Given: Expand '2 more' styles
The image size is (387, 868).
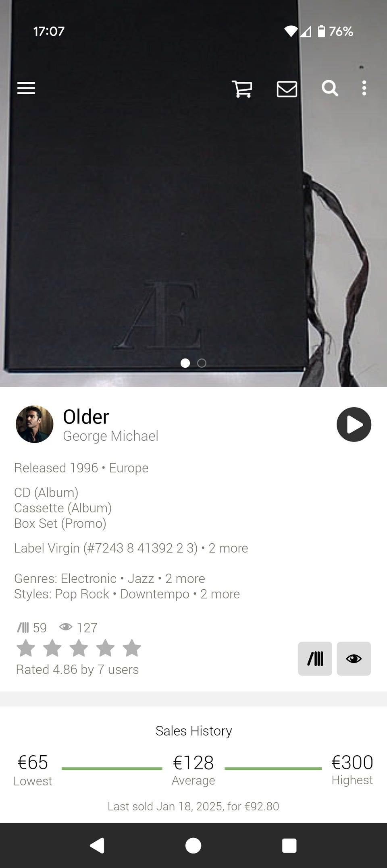Looking at the screenshot, I should coord(220,594).
